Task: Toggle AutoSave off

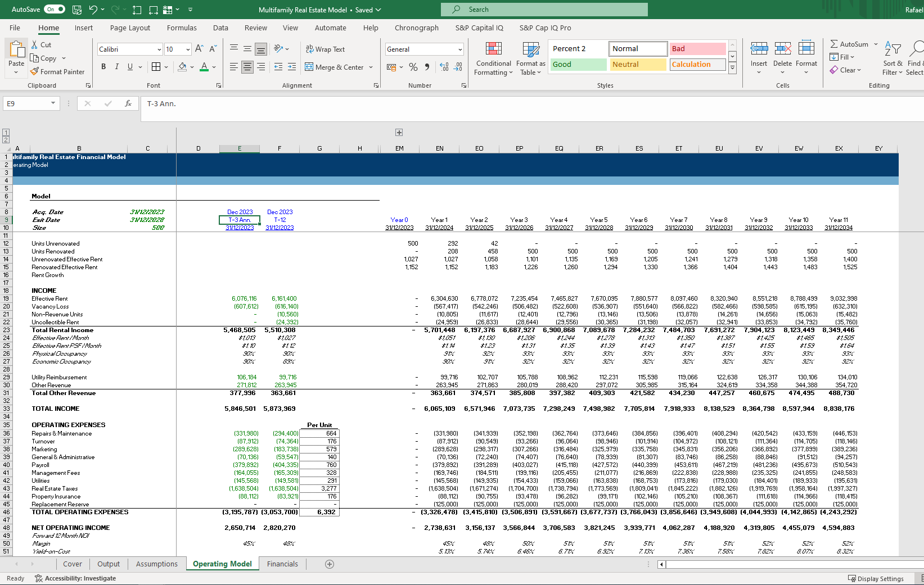Action: pyautogui.click(x=55, y=9)
